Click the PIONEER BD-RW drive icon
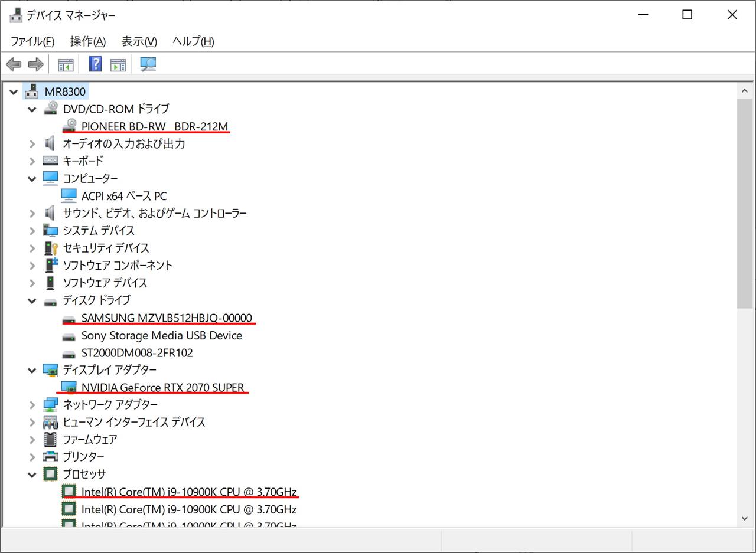 coord(70,126)
